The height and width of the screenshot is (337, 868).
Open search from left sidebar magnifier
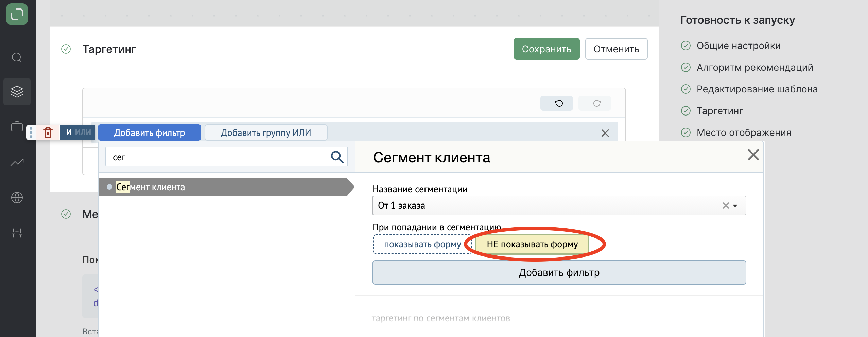tap(17, 57)
